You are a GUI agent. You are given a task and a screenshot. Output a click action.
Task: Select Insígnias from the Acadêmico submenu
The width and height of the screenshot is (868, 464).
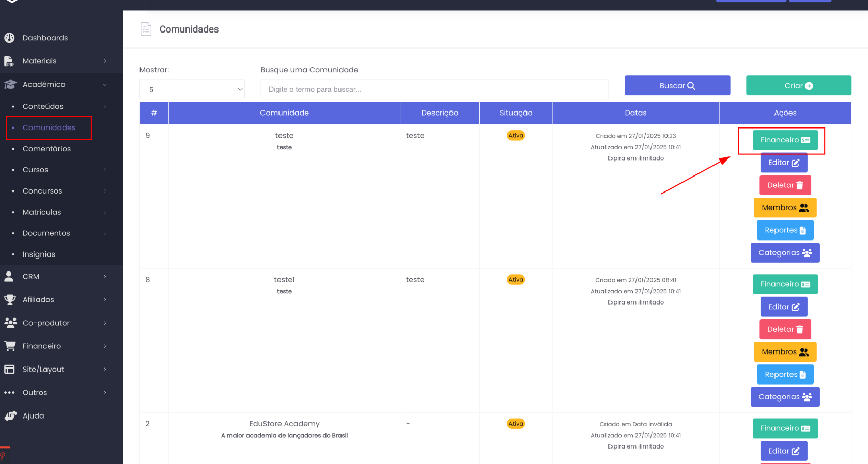point(39,254)
